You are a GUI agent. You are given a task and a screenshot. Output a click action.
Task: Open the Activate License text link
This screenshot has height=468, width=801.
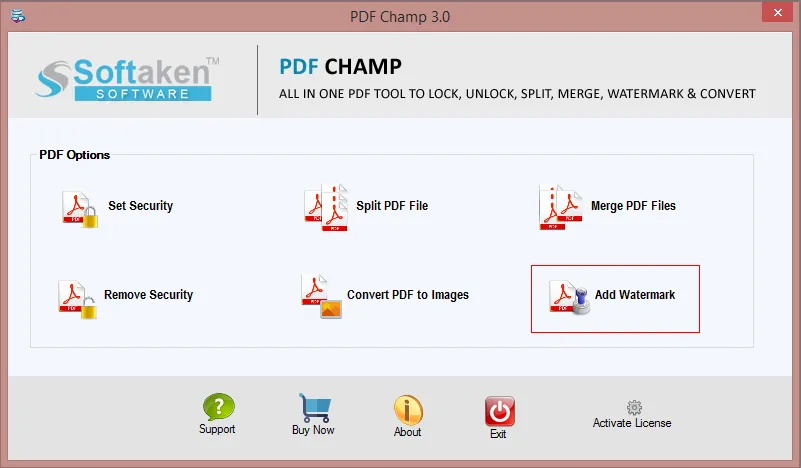(632, 423)
